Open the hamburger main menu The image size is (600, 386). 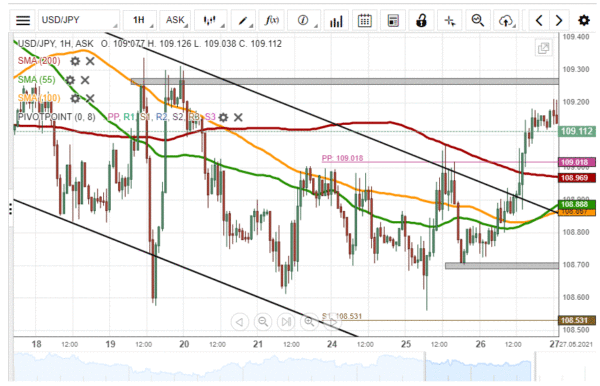pyautogui.click(x=23, y=20)
